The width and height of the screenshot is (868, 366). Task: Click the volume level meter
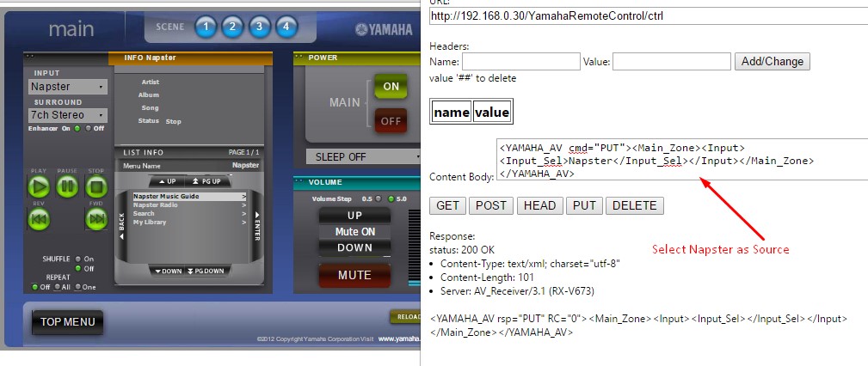click(x=414, y=247)
